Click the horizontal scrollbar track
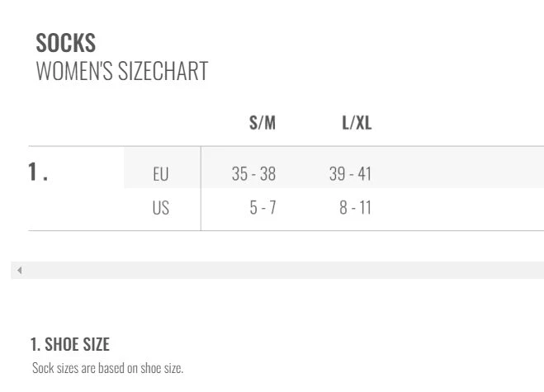Viewport: 544px width, 392px height. 281,271
